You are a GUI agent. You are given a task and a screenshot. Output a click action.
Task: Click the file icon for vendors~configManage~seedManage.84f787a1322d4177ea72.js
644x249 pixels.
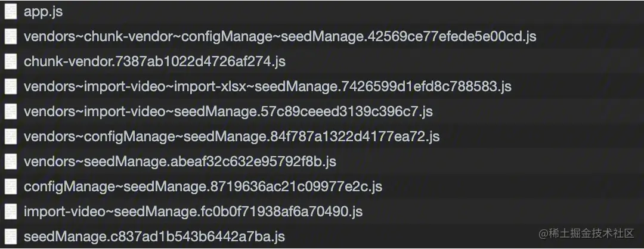(10, 136)
